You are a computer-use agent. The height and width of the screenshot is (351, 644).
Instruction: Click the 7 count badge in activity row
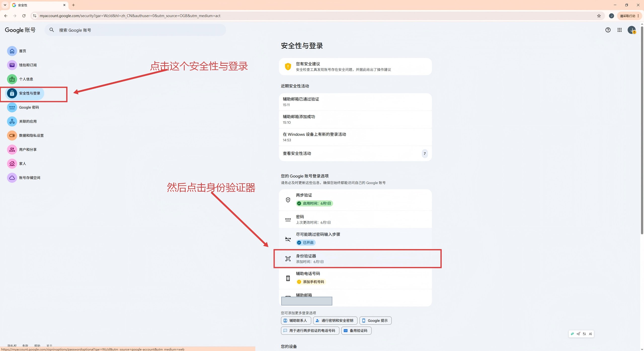click(x=425, y=154)
